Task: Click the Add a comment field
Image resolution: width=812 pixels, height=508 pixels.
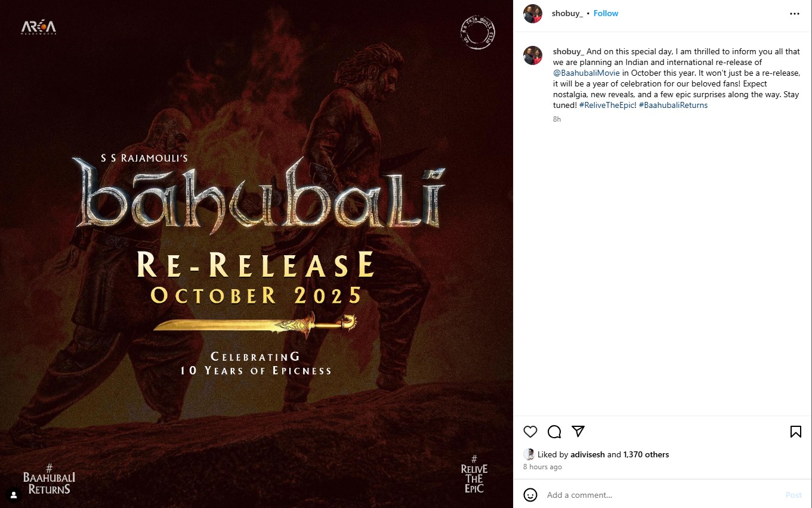Action: pos(662,495)
